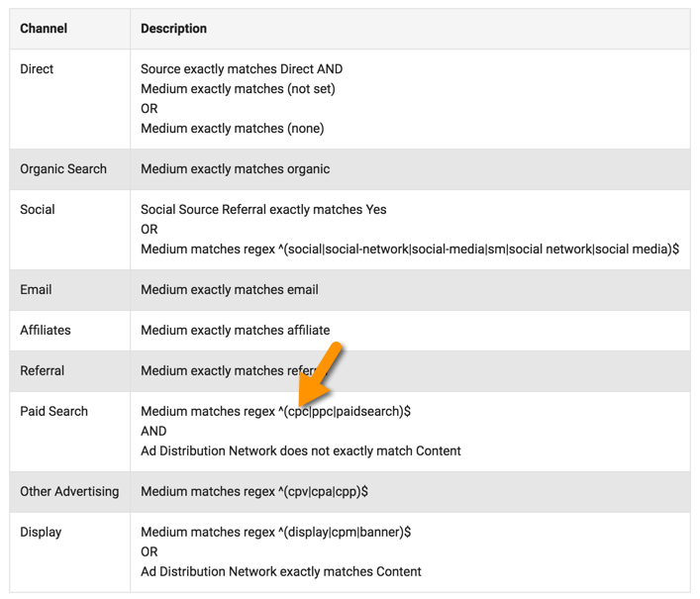Select the Social channel cell
The height and width of the screenshot is (599, 700).
click(38, 210)
